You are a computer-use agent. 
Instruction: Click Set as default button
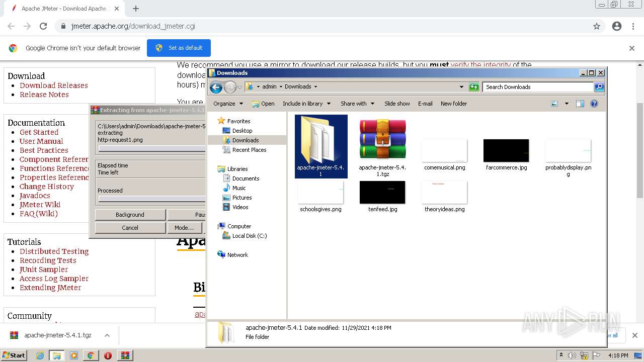click(179, 48)
